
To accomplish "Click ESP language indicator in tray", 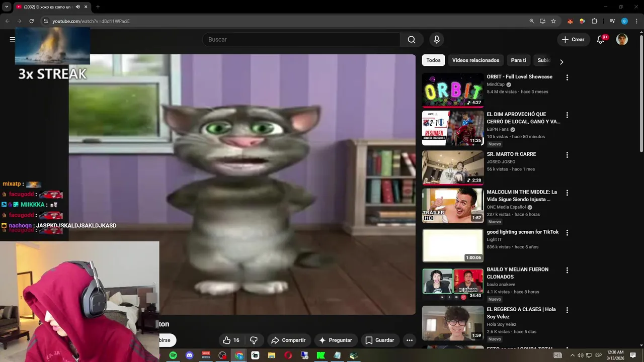I will coord(598,355).
